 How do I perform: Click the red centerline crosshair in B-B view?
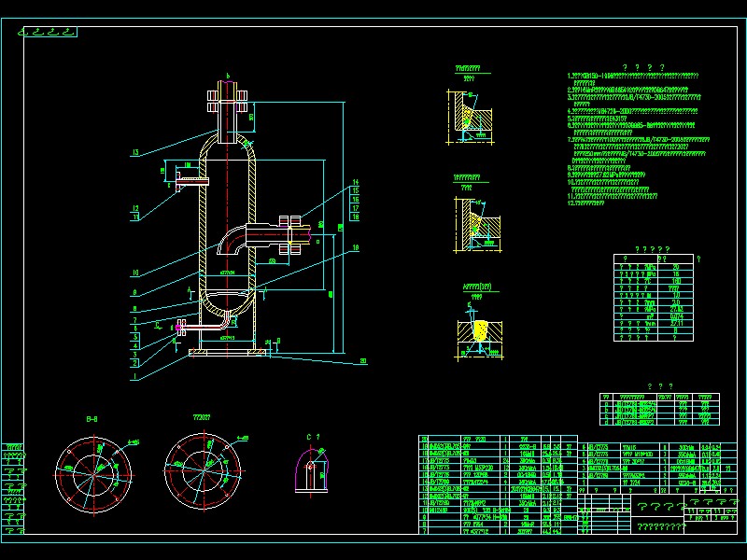[x=93, y=476]
